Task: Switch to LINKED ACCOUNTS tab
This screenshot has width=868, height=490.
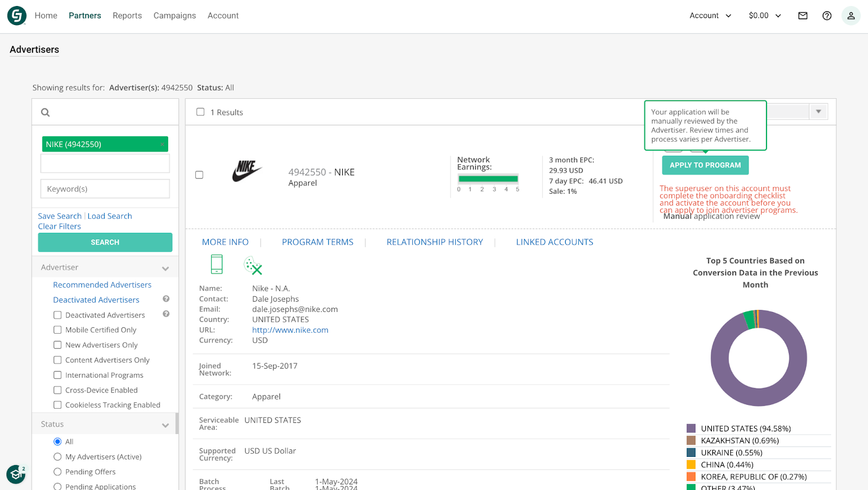Action: [554, 242]
